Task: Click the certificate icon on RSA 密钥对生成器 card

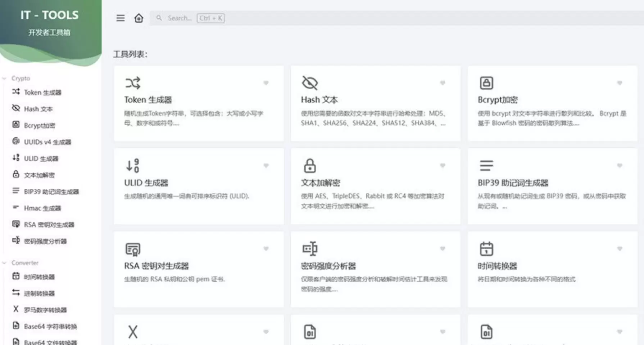Action: [x=133, y=249]
